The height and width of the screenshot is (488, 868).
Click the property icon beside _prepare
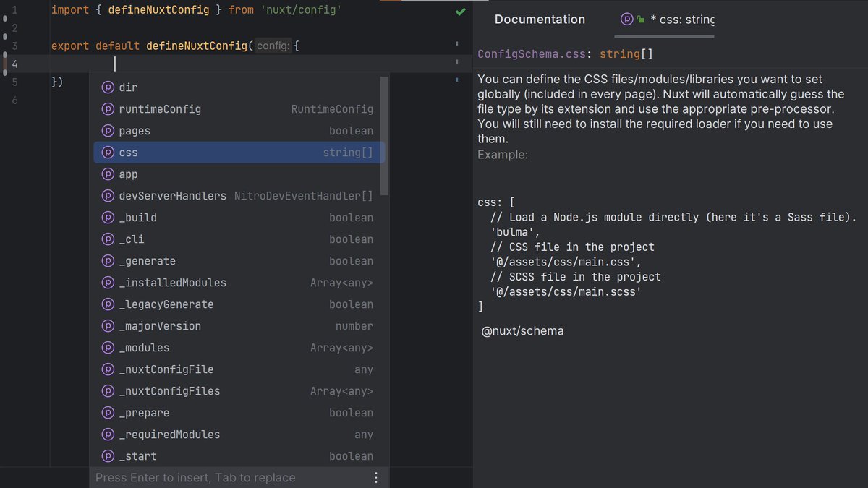(x=108, y=413)
